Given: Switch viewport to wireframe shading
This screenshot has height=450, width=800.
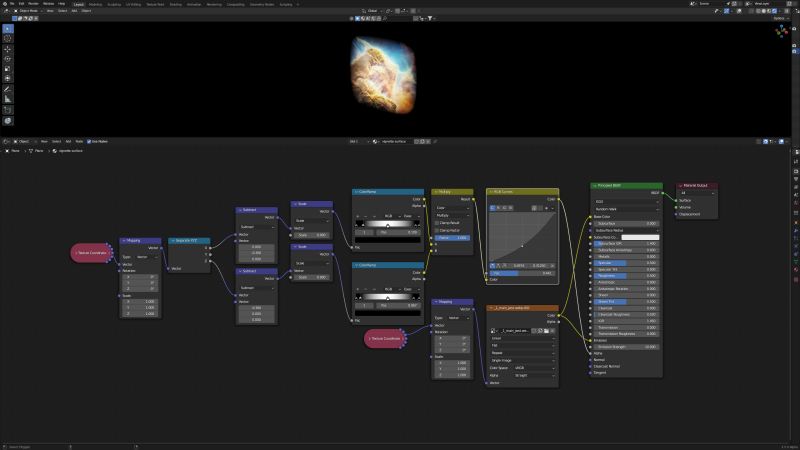Looking at the screenshot, I should tap(759, 11).
